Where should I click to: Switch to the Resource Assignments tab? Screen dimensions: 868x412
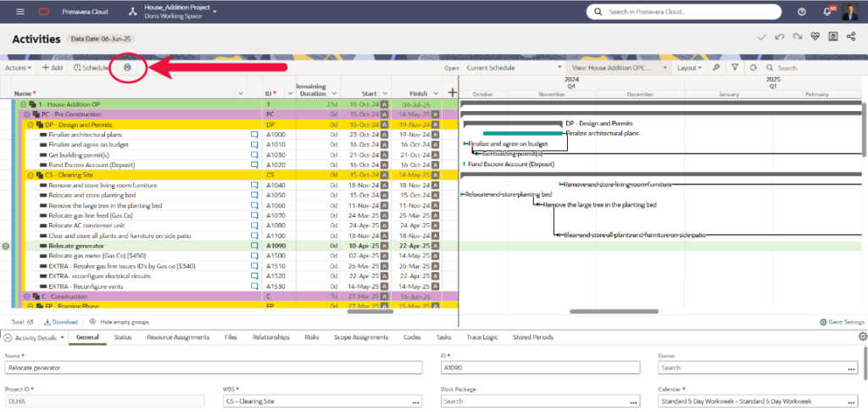[x=178, y=337]
